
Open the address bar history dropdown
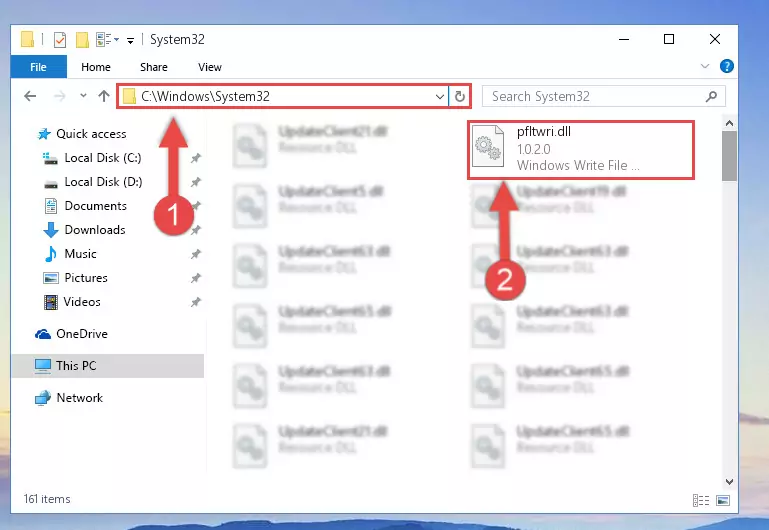(440, 97)
